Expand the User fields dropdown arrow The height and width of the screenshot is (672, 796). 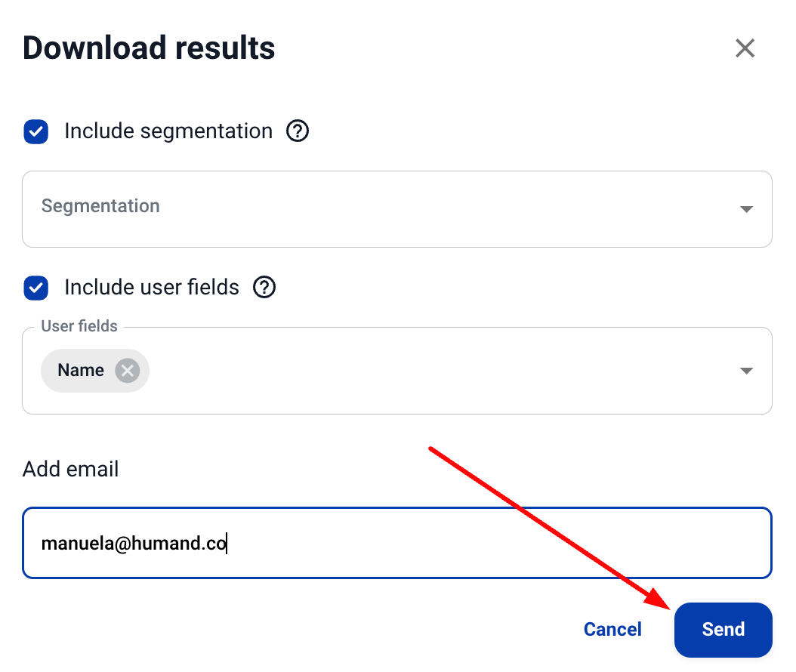(746, 371)
